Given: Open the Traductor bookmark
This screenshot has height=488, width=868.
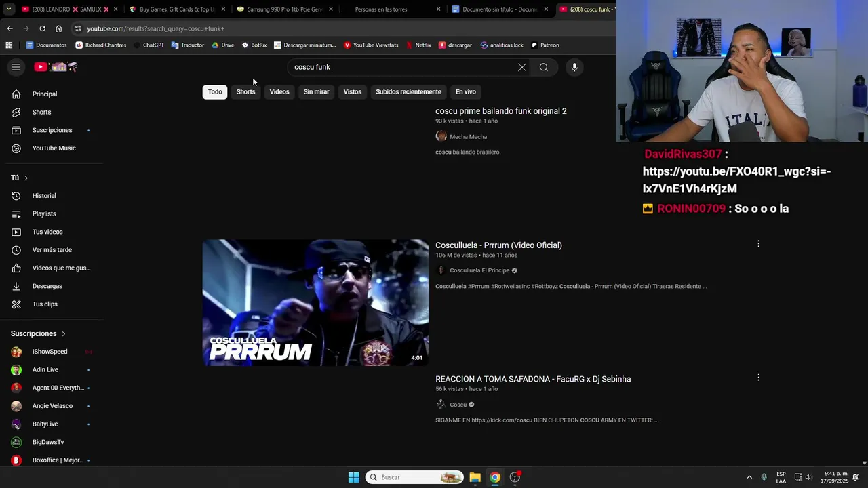Looking at the screenshot, I should (187, 45).
